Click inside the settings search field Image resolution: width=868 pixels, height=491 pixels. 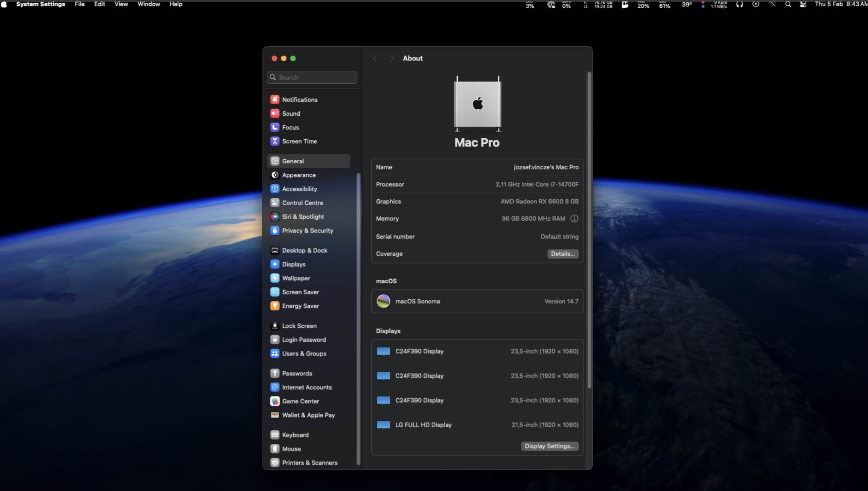click(x=311, y=77)
